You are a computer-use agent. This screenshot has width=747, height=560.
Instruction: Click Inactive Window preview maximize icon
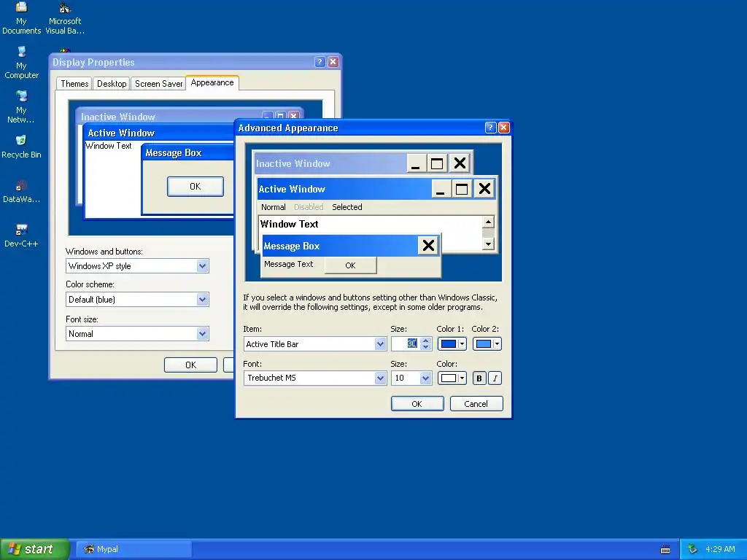coord(437,164)
